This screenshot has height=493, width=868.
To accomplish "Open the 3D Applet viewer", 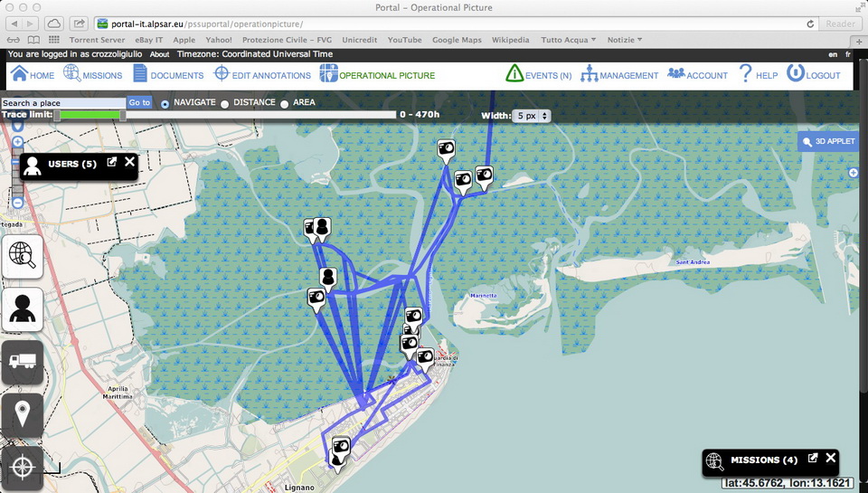I will 827,141.
